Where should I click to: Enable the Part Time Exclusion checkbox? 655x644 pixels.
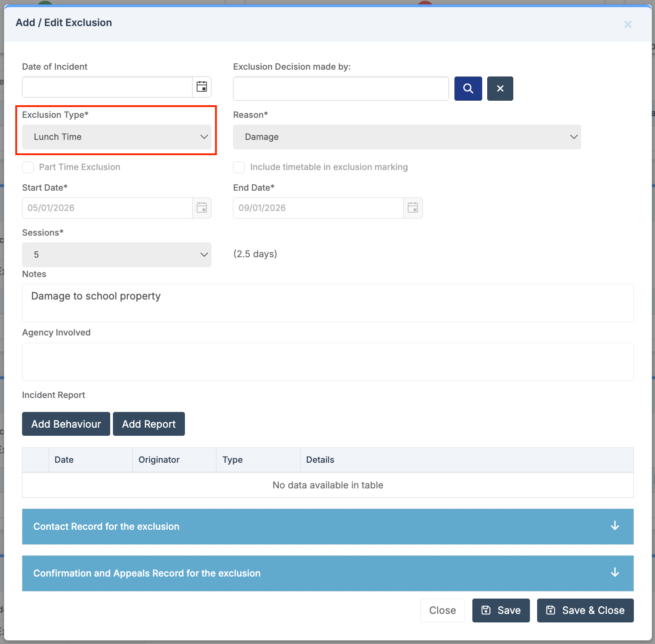pyautogui.click(x=28, y=167)
